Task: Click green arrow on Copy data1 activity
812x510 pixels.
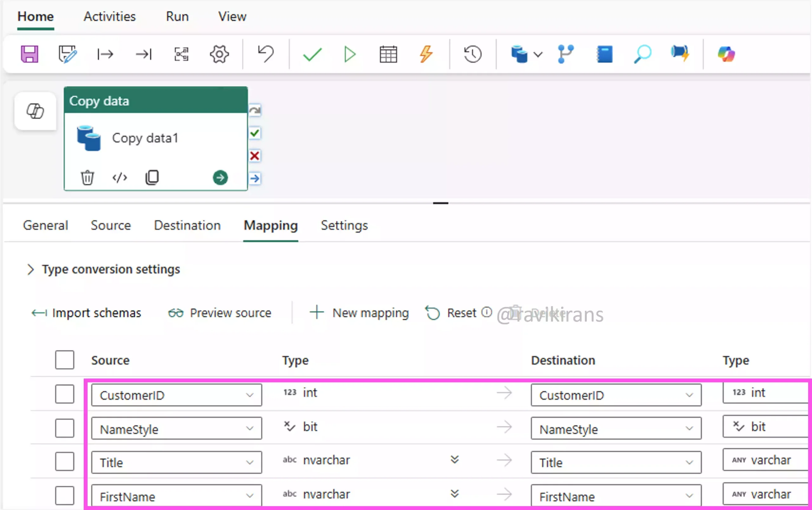Action: (220, 177)
